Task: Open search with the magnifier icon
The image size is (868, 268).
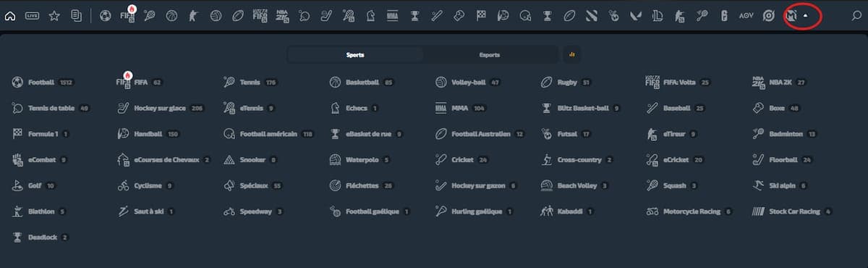Action: (x=858, y=15)
